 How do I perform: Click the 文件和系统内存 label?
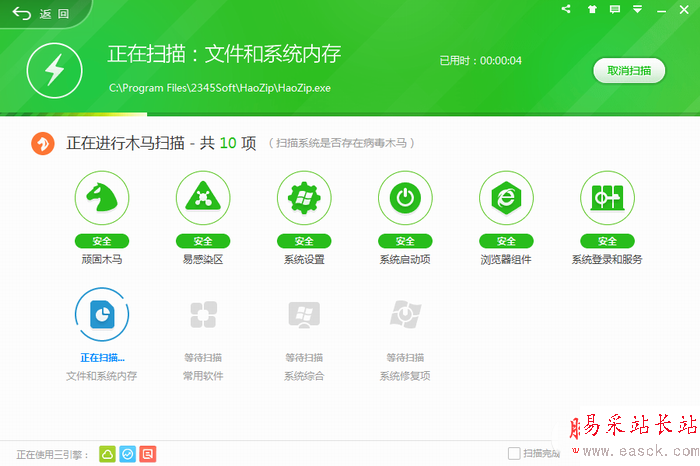[102, 376]
